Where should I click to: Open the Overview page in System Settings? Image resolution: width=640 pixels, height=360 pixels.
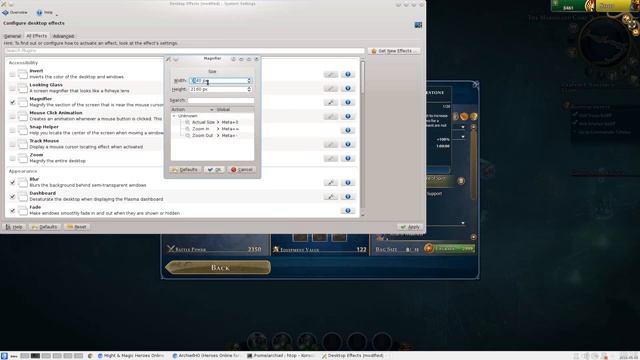tap(15, 13)
